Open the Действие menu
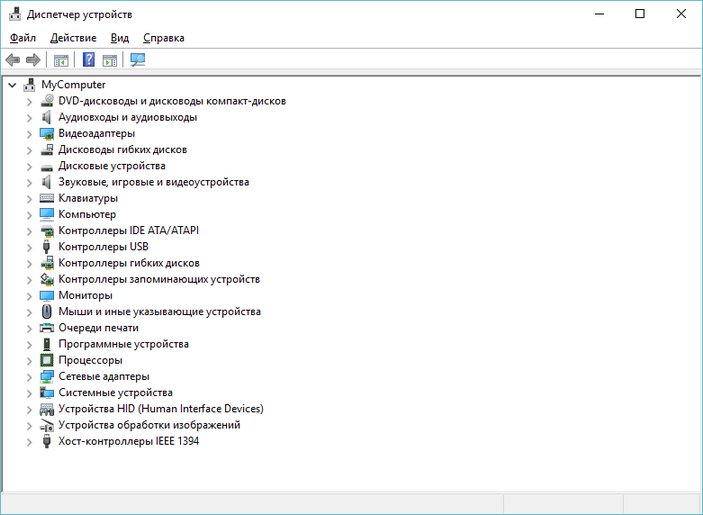 73,38
